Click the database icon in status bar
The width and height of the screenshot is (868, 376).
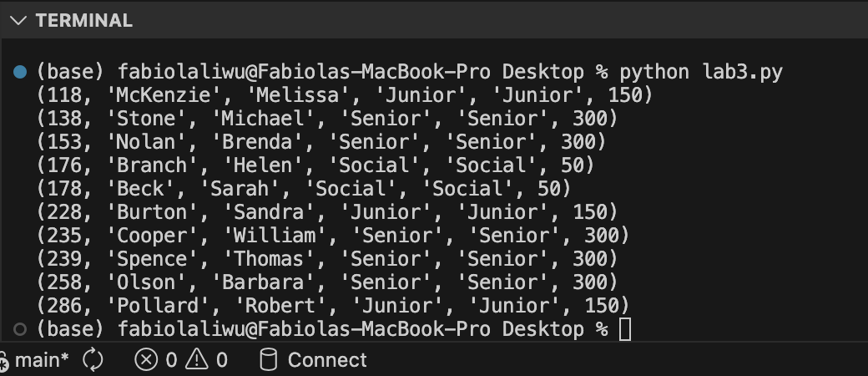tap(268, 360)
